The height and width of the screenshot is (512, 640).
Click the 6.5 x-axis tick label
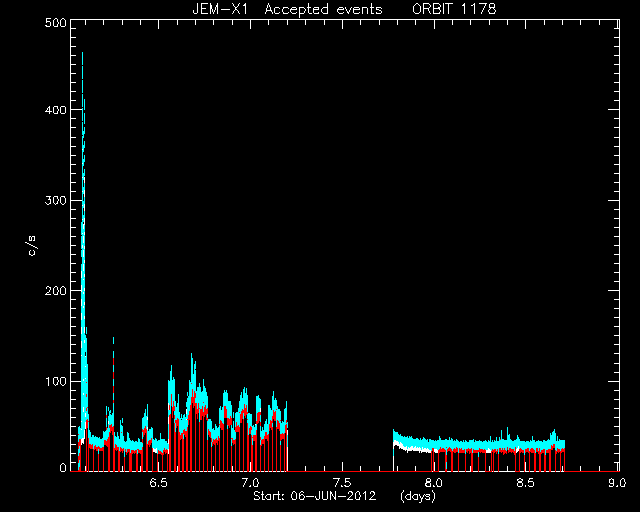(x=158, y=483)
